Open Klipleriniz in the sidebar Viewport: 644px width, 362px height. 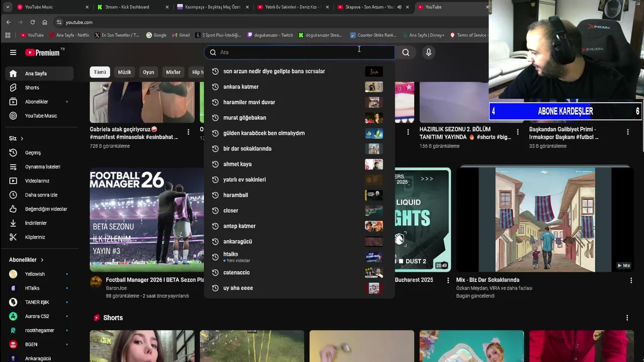(39, 237)
